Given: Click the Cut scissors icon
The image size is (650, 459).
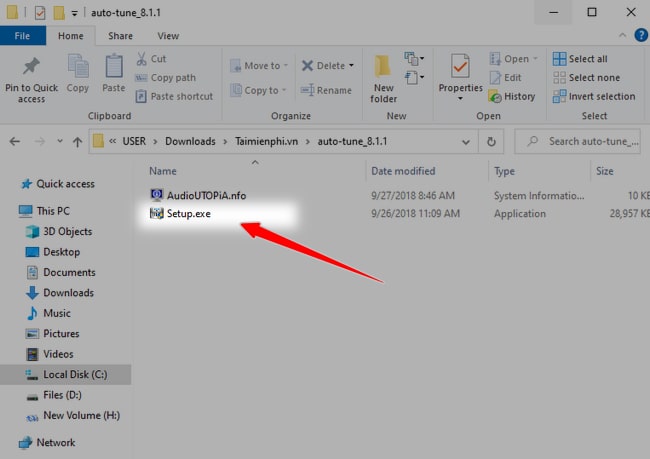Looking at the screenshot, I should pos(141,59).
